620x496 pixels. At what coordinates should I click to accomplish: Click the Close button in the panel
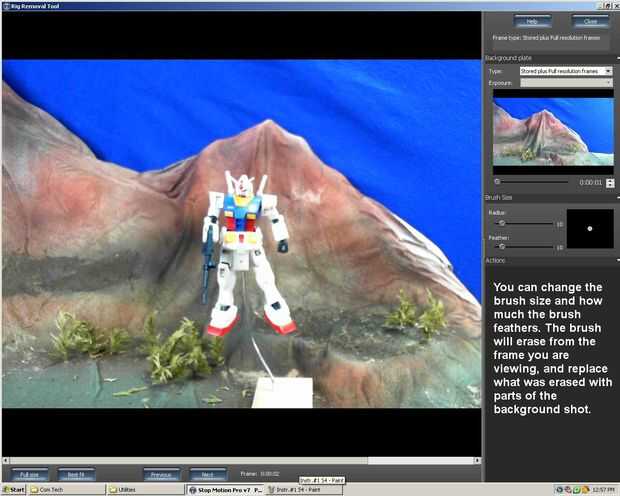[590, 21]
